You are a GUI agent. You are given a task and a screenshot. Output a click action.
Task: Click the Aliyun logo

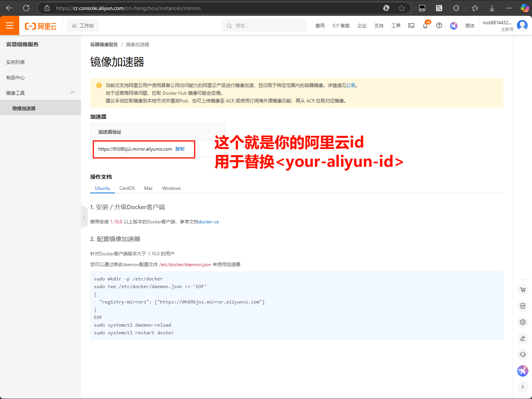[x=41, y=26]
